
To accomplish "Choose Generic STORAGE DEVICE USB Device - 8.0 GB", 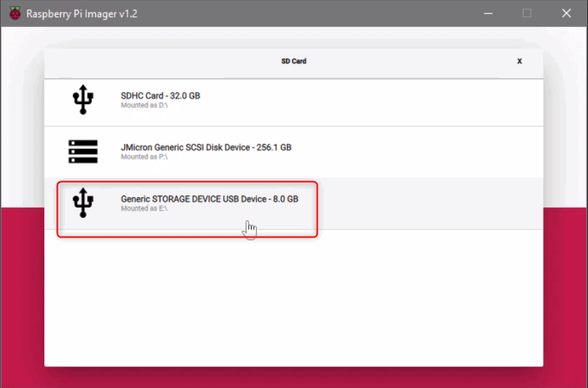I will 294,204.
